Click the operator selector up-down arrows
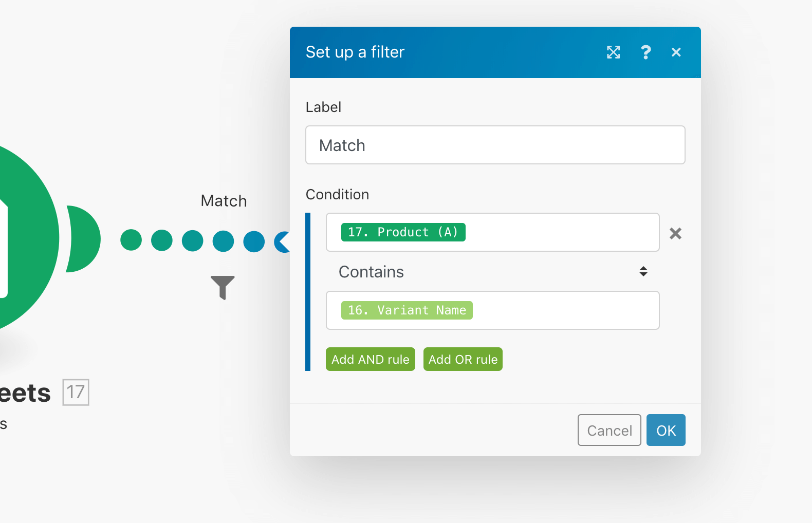This screenshot has height=523, width=812. coord(643,272)
